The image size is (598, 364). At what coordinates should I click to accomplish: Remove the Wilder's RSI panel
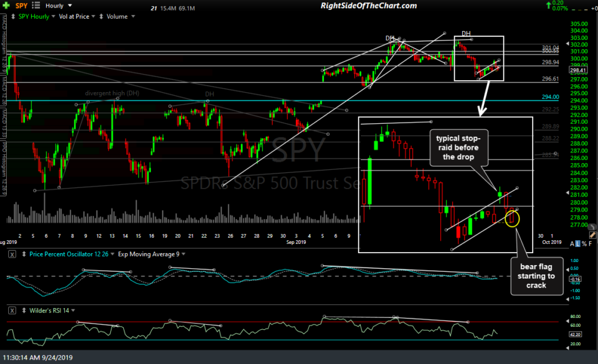[12, 310]
